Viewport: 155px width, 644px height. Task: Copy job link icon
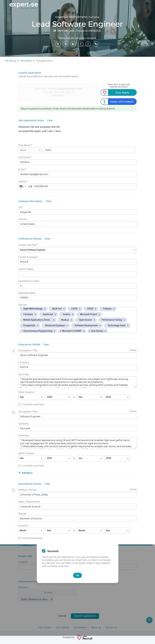coord(96,44)
